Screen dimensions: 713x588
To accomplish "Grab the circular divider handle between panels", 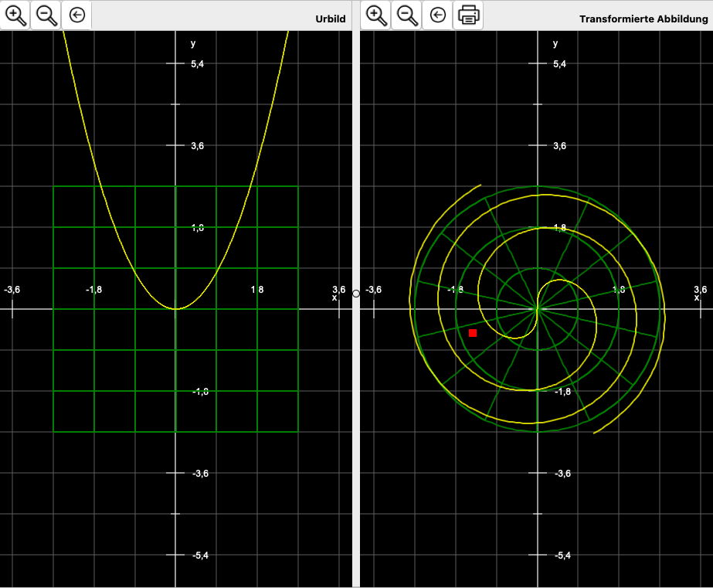I will [x=356, y=294].
